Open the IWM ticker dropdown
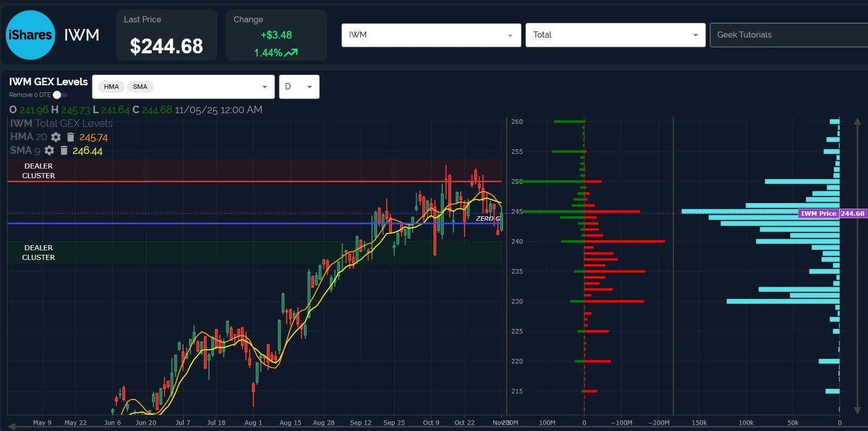Viewport: 868px width, 431px height. pos(431,35)
